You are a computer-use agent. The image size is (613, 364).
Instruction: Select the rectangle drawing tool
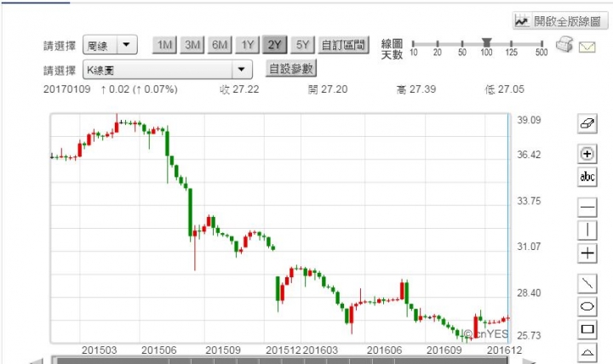click(587, 329)
